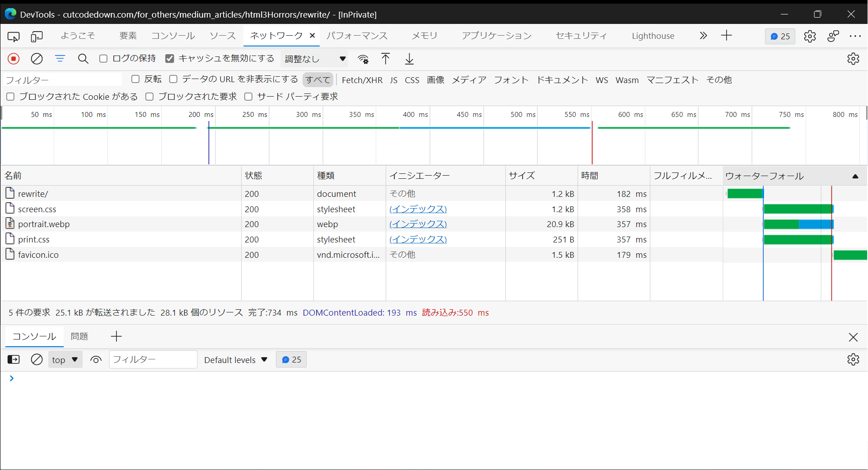Click the rewrite/ waterfall bar

click(745, 194)
